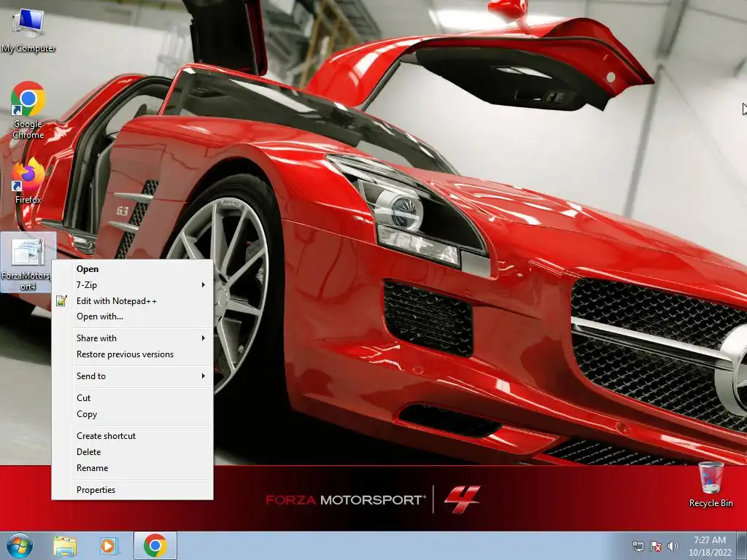747x560 pixels.
Task: Select Rename in the context menu
Action: pyautogui.click(x=133, y=468)
